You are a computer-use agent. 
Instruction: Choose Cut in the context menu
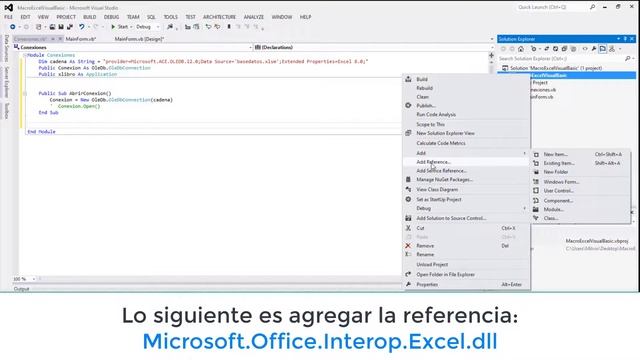(467, 228)
